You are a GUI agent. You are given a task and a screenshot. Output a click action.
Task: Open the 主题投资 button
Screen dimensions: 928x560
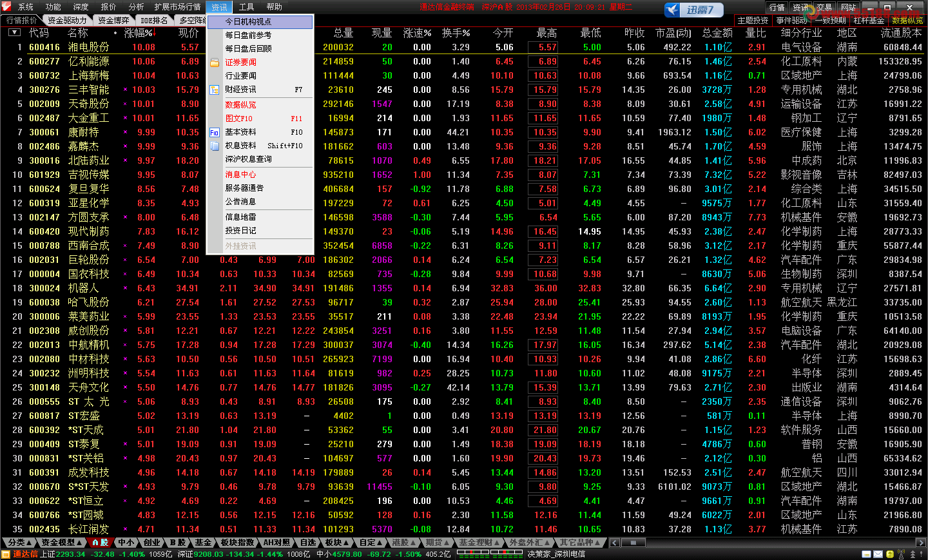click(x=753, y=21)
